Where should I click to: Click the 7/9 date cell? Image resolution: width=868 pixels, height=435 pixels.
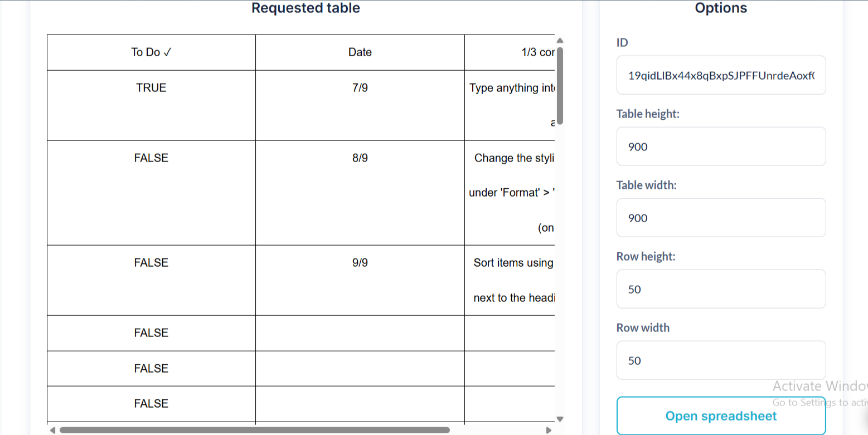pos(360,88)
